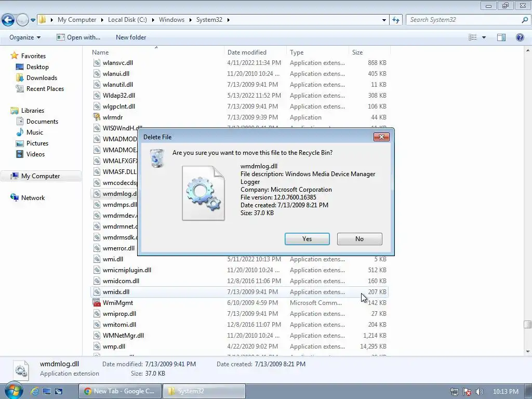Click the System32 taskbar button
This screenshot has width=532, height=399.
coord(204,391)
